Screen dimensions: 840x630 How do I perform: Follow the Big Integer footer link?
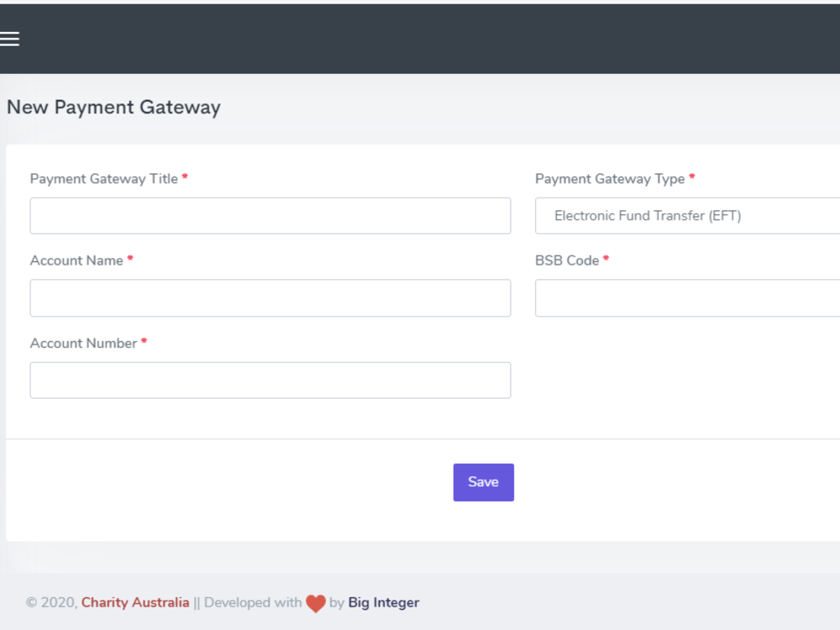384,602
